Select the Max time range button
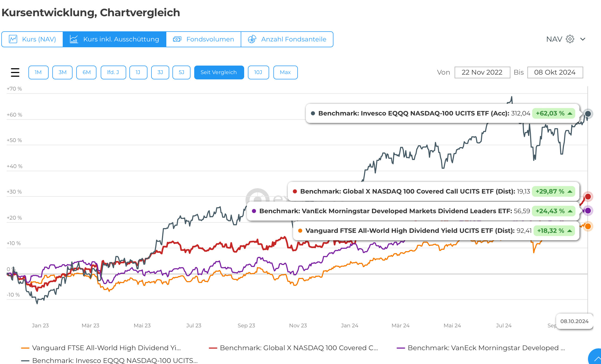601x364 pixels. [x=285, y=72]
